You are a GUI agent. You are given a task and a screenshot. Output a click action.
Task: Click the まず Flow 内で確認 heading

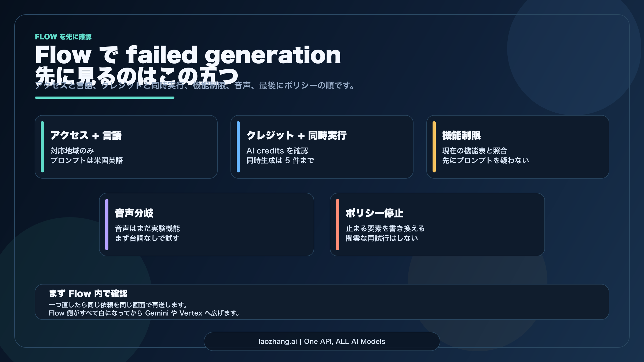(x=88, y=294)
